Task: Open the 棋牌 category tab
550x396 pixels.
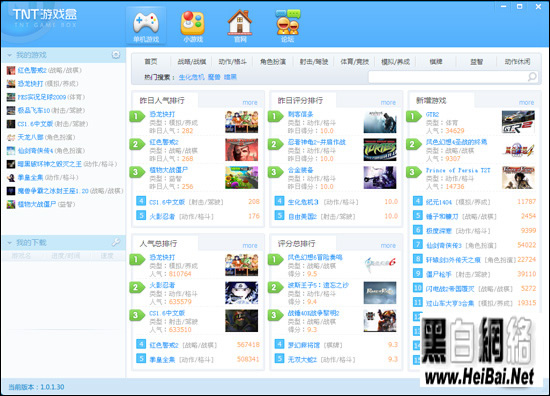Action: 436,62
